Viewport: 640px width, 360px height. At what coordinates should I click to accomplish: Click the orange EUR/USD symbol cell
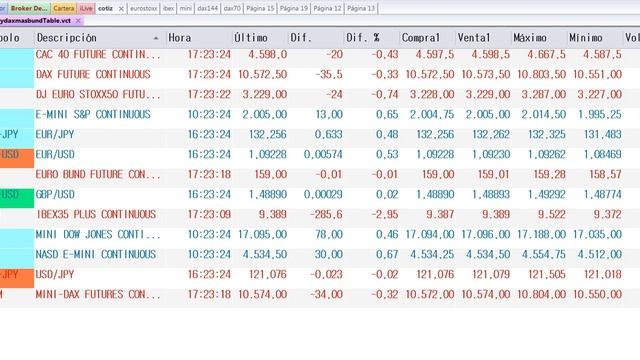[x=17, y=158]
